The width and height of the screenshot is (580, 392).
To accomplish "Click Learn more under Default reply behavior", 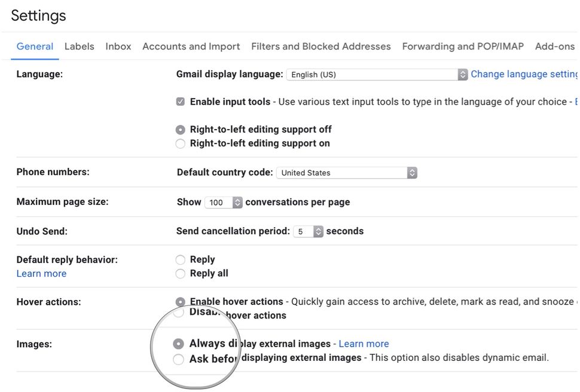I will point(41,273).
